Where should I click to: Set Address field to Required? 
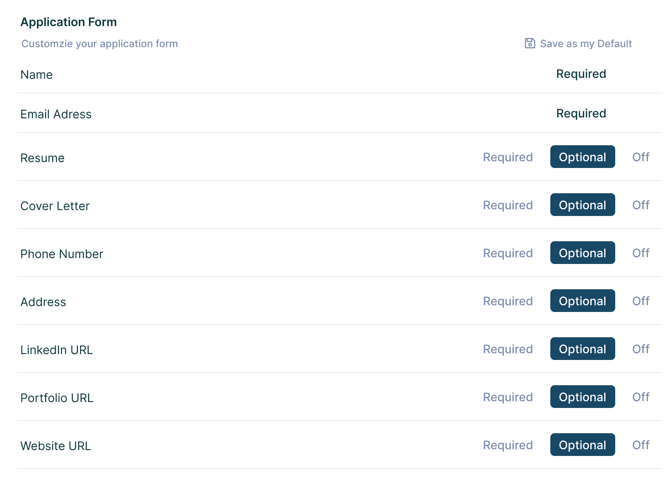pos(508,301)
